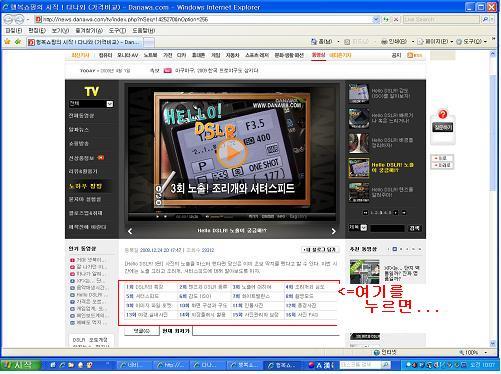Click the highlighted yellow item in TV sidebar
This screenshot has width=501, height=374.
point(85,186)
